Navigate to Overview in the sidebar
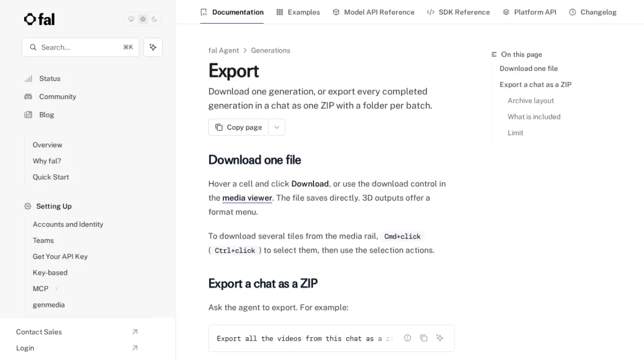The image size is (644, 362). click(47, 145)
